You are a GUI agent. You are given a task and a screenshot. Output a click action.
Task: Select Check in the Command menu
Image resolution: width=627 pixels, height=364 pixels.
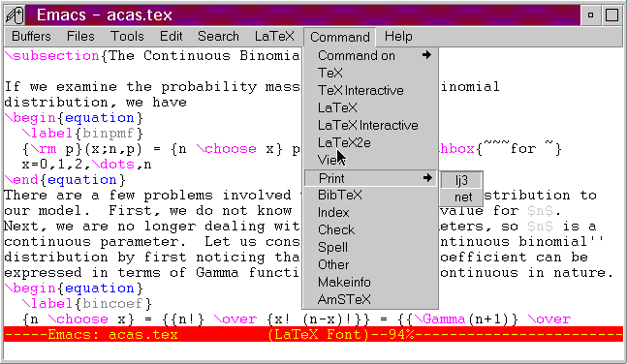pos(370,229)
